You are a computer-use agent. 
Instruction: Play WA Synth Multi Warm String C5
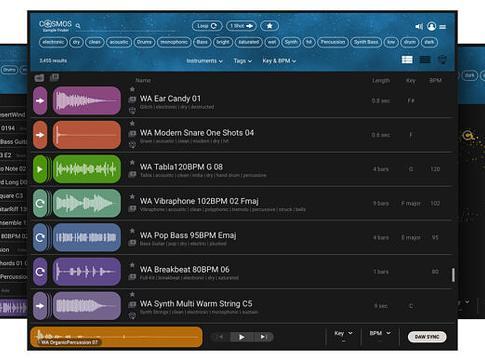click(40, 306)
